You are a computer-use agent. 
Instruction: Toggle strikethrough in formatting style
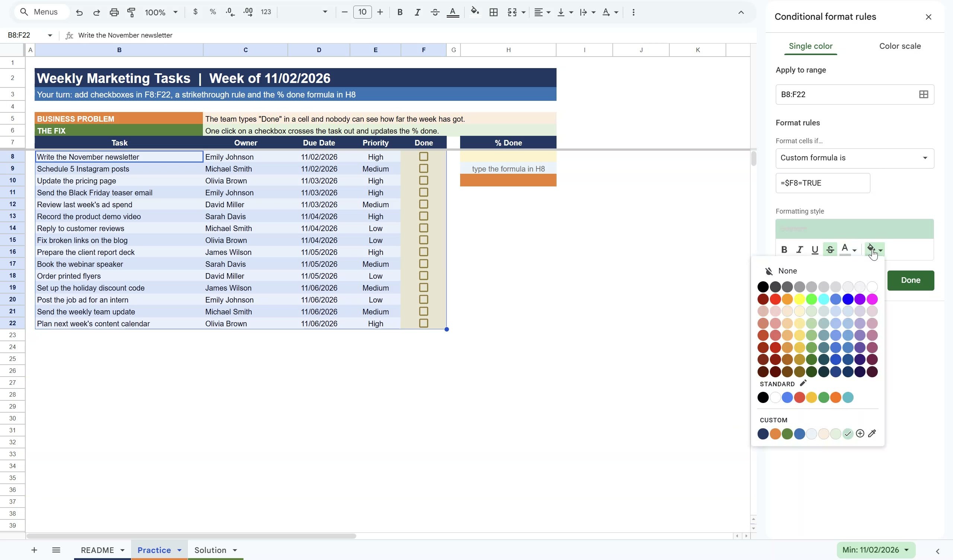click(x=830, y=250)
